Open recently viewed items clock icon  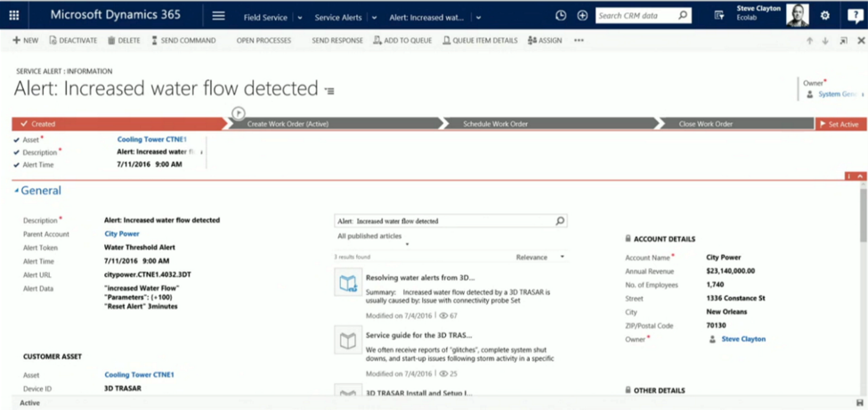click(560, 16)
